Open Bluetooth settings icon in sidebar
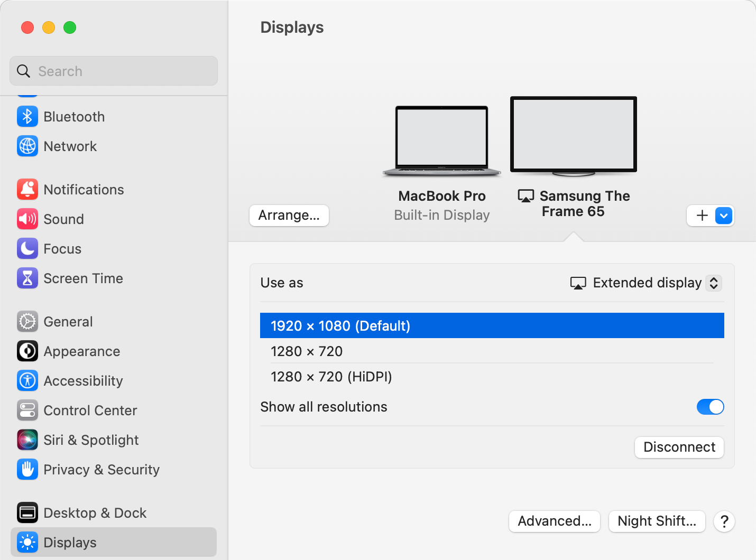Image resolution: width=756 pixels, height=560 pixels. 27,117
